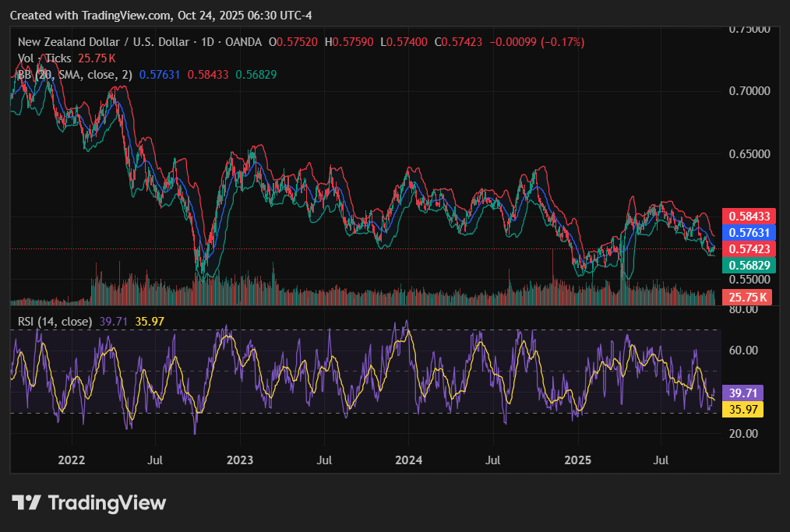Click the green 0.56829 price axis label

[x=748, y=265]
